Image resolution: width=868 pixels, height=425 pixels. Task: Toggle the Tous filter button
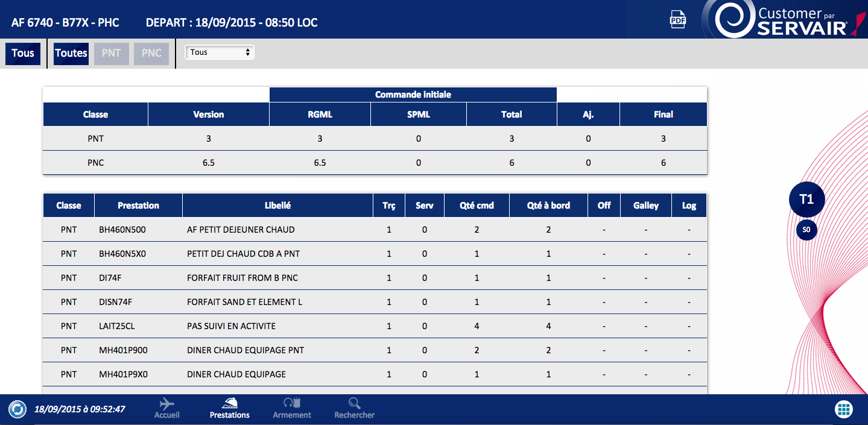click(23, 53)
